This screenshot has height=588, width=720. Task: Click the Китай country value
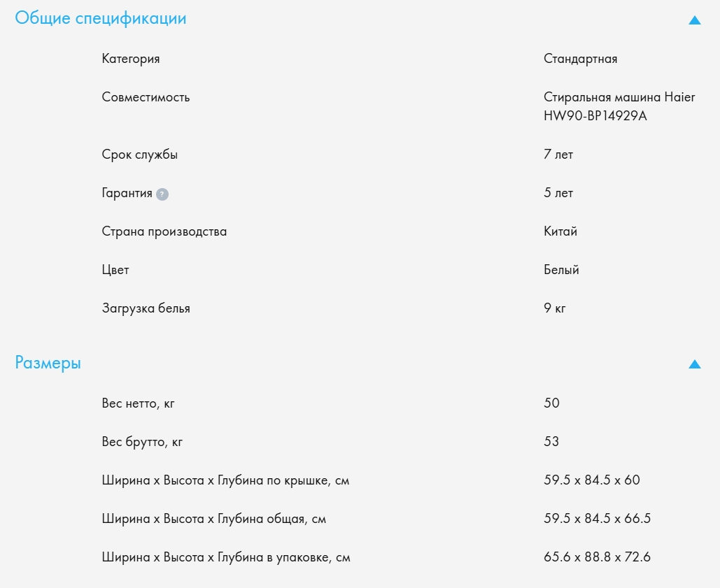pyautogui.click(x=560, y=231)
